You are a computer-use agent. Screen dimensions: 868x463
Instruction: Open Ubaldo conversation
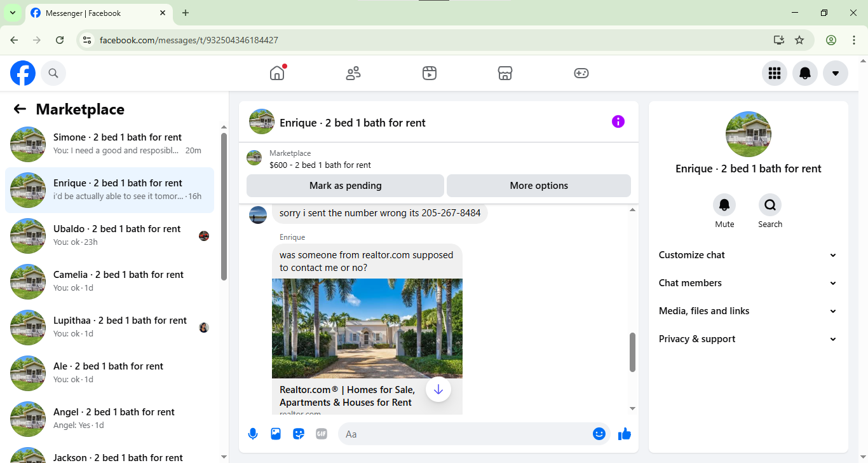[x=109, y=236]
